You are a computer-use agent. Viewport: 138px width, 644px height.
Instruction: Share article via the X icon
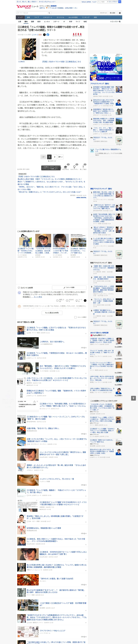[44, 35]
